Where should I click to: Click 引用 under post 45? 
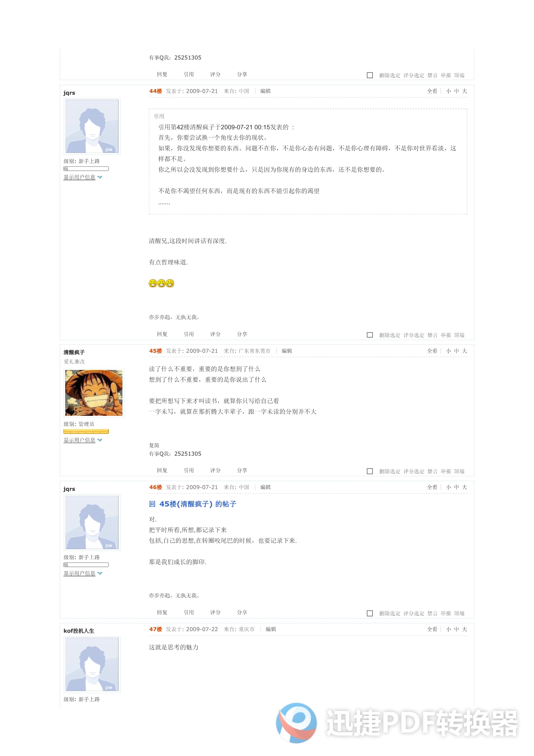point(189,470)
